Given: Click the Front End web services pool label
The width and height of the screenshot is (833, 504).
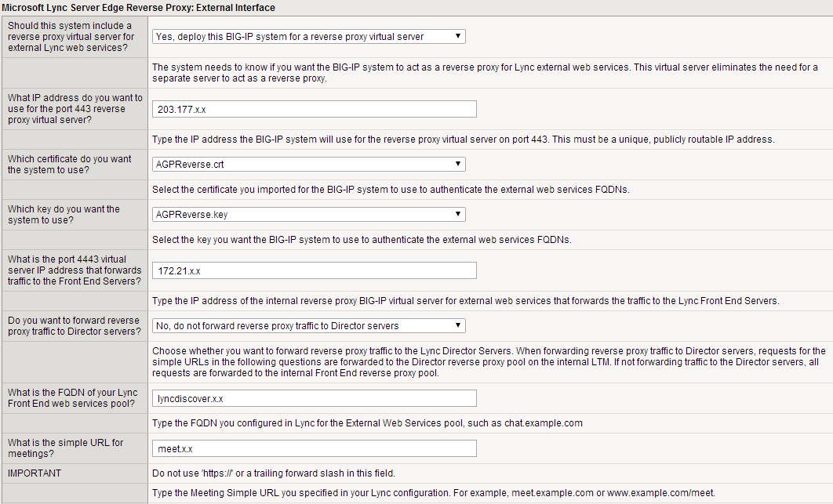Looking at the screenshot, I should coord(73,397).
